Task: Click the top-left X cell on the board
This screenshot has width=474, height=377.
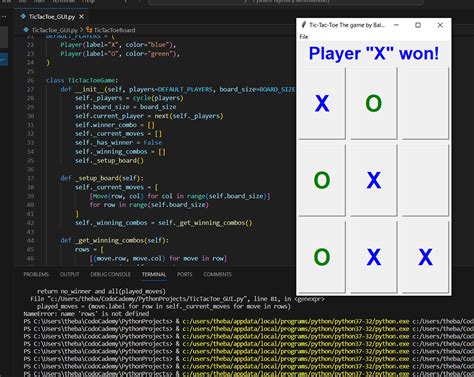Action: point(322,103)
